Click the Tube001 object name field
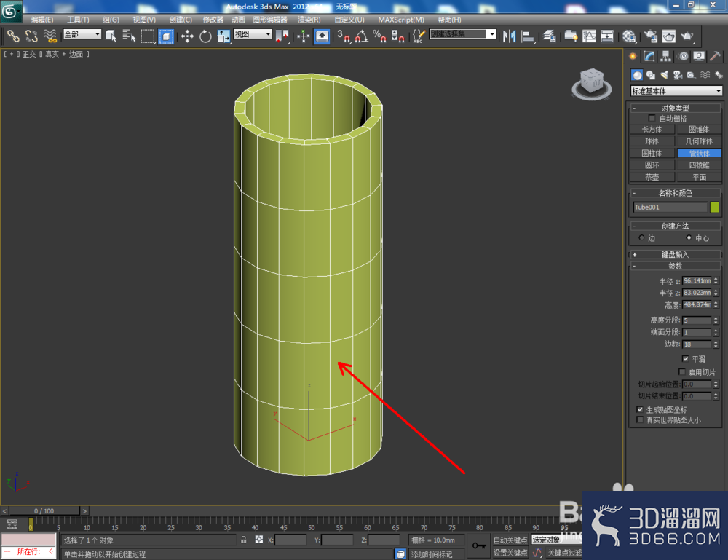This screenshot has width=728, height=560. tap(670, 207)
